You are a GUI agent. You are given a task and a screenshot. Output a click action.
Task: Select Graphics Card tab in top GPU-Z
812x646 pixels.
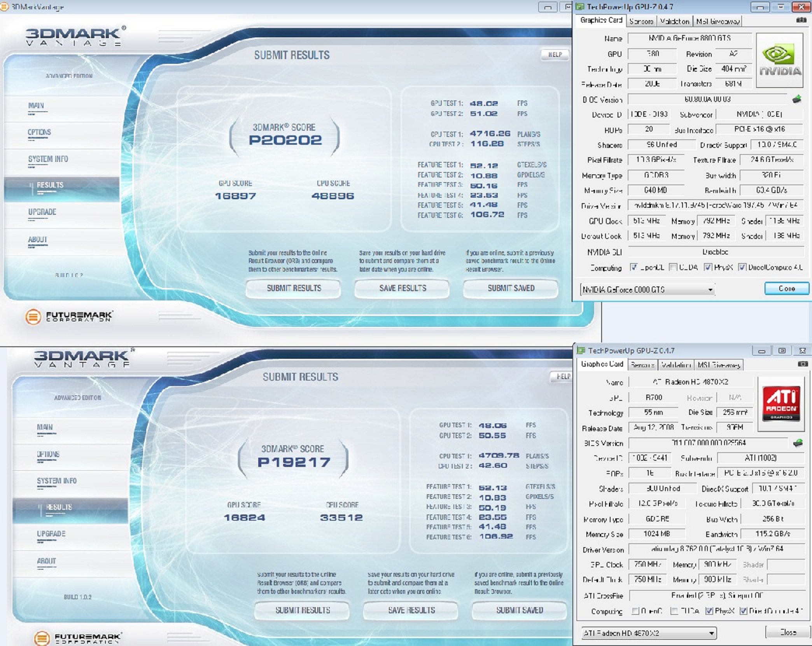tap(601, 20)
